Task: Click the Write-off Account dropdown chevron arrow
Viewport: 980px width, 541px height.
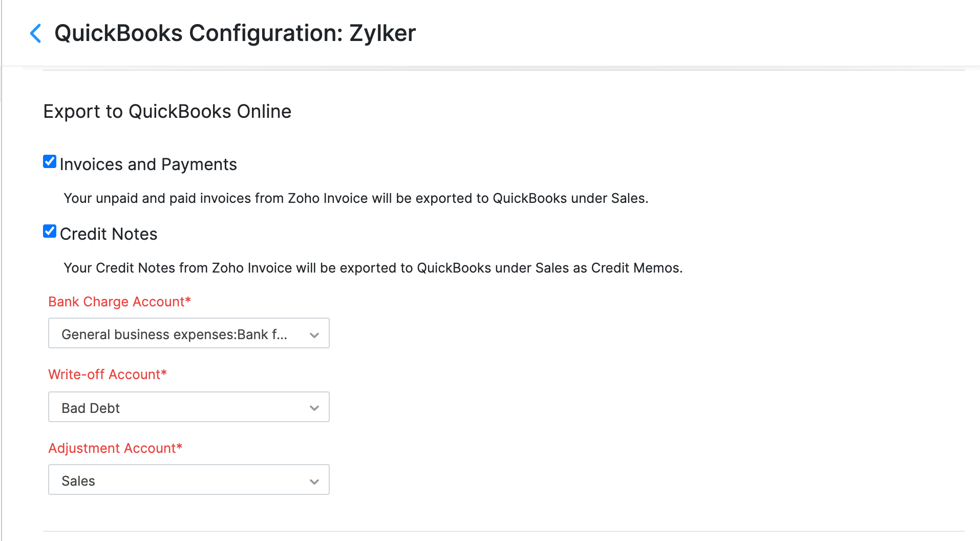Action: point(314,408)
